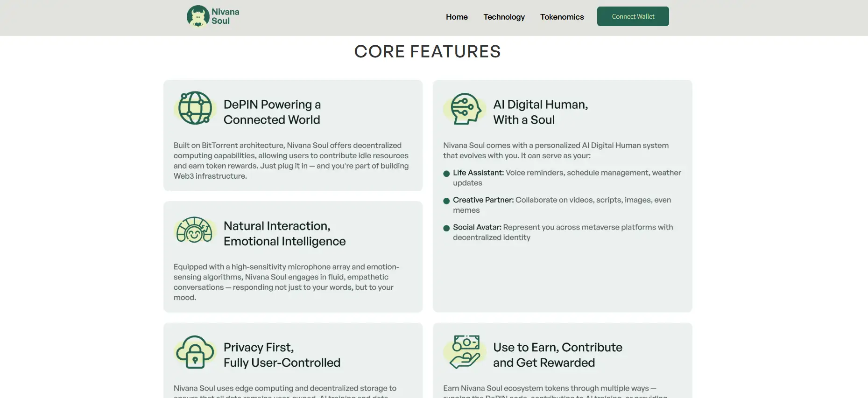Click the Nivana Soul brand name text

[225, 16]
